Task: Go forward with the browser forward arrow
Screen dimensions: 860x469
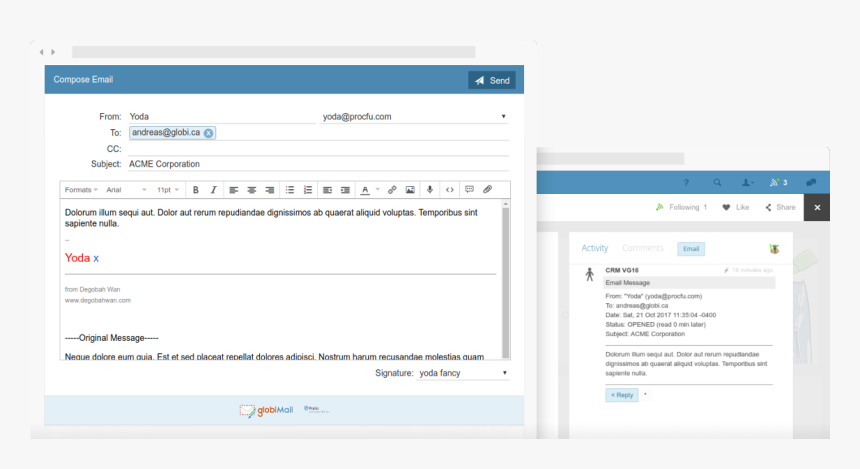Action: click(x=53, y=52)
